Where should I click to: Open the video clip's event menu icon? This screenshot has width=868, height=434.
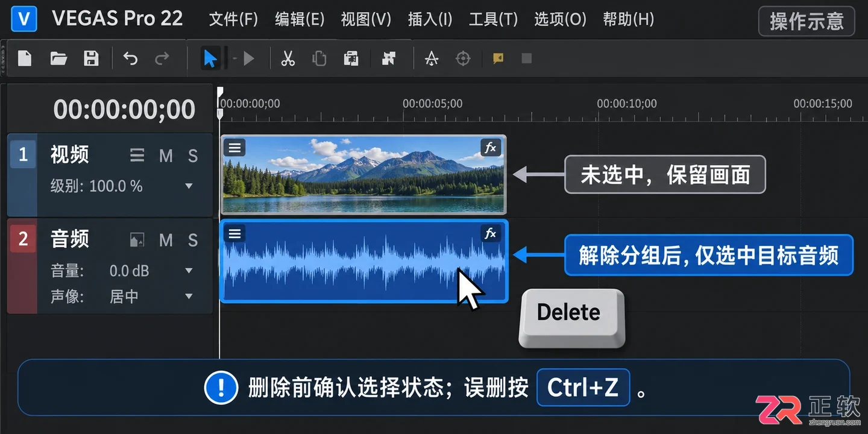(x=235, y=147)
